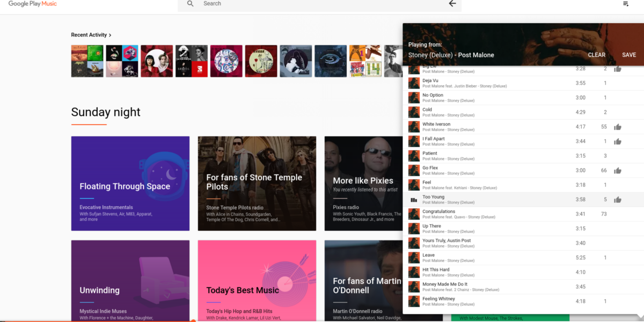Expand Recent Activity with its chevron
The width and height of the screenshot is (644, 322).
click(110, 35)
